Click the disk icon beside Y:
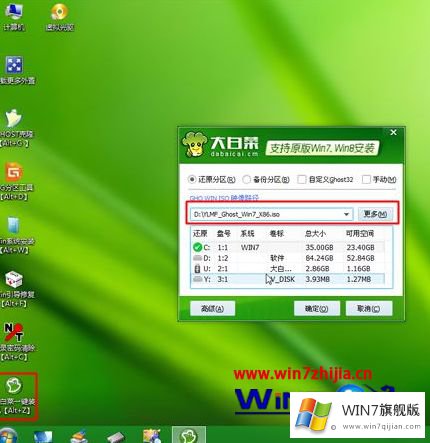Screen dimensions: 430x443 point(197,279)
